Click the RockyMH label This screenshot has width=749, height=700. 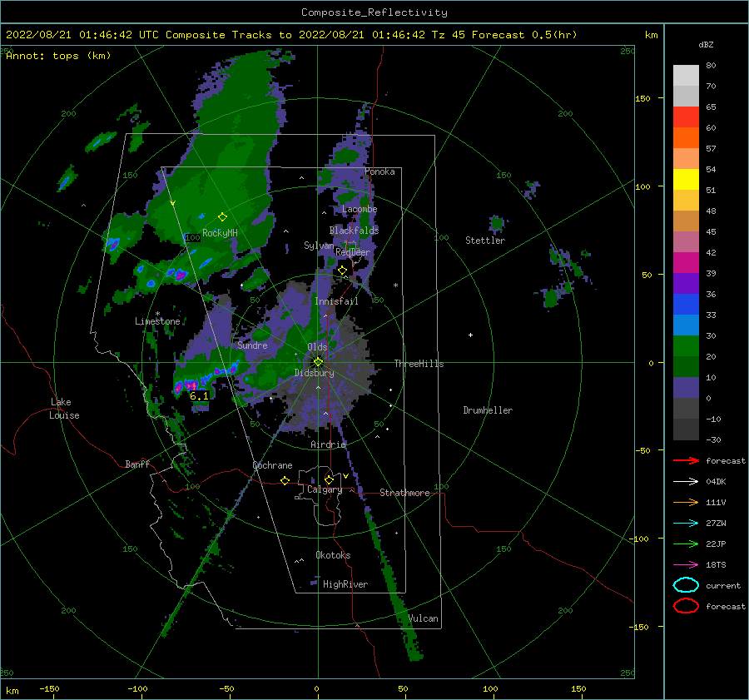click(220, 233)
